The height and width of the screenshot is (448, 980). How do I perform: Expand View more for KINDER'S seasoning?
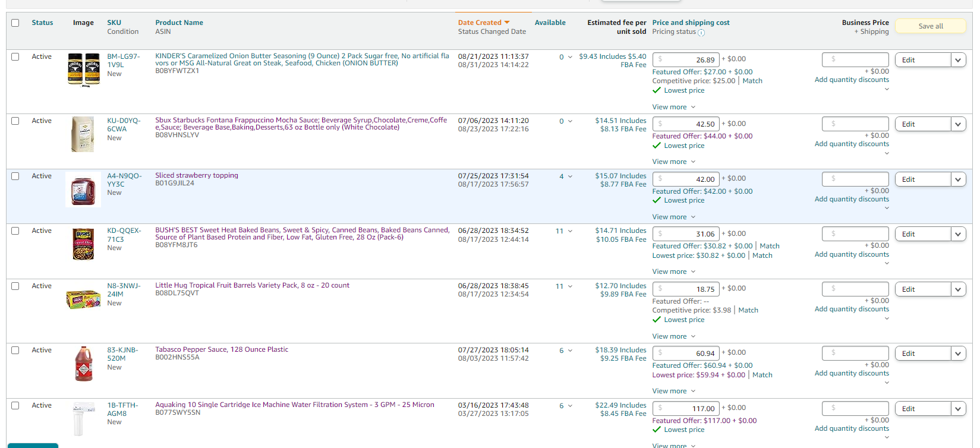tap(674, 107)
